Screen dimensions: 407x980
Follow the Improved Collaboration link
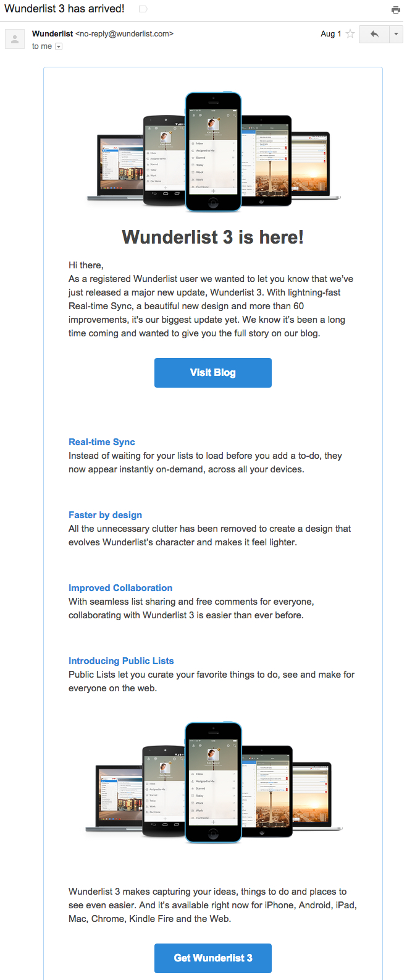click(120, 588)
